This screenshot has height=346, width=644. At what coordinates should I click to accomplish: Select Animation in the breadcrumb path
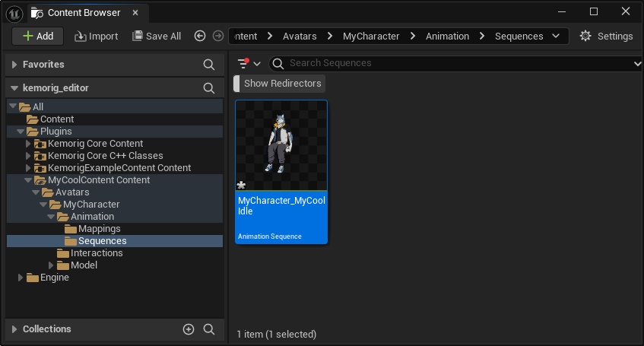447,36
